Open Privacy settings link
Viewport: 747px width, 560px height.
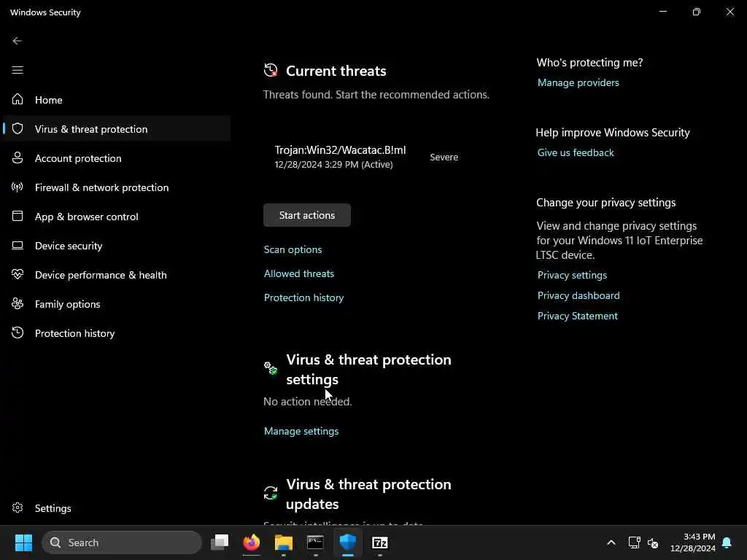[572, 275]
